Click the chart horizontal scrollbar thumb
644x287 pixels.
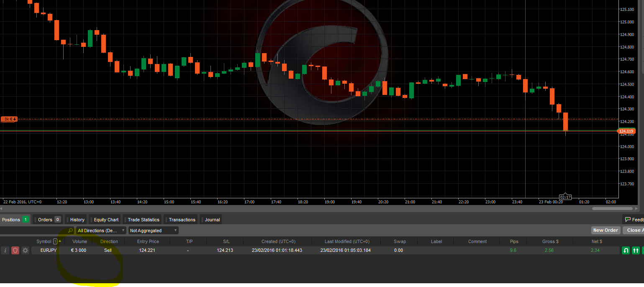click(612, 208)
